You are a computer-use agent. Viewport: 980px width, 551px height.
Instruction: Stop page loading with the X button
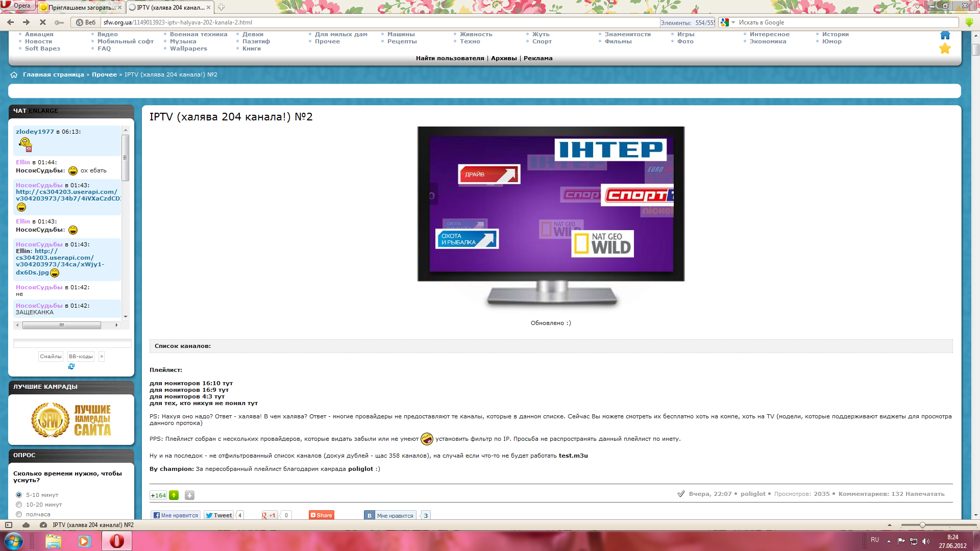(43, 22)
